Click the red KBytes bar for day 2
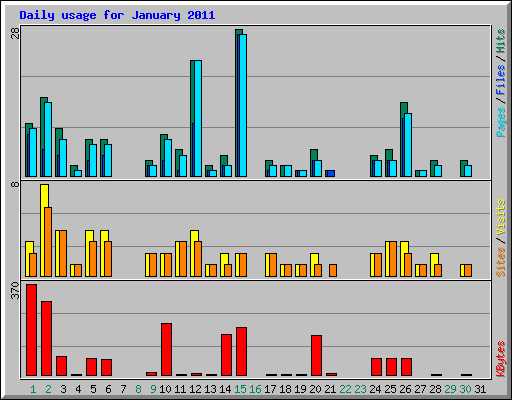This screenshot has width=512, height=400. (46, 338)
